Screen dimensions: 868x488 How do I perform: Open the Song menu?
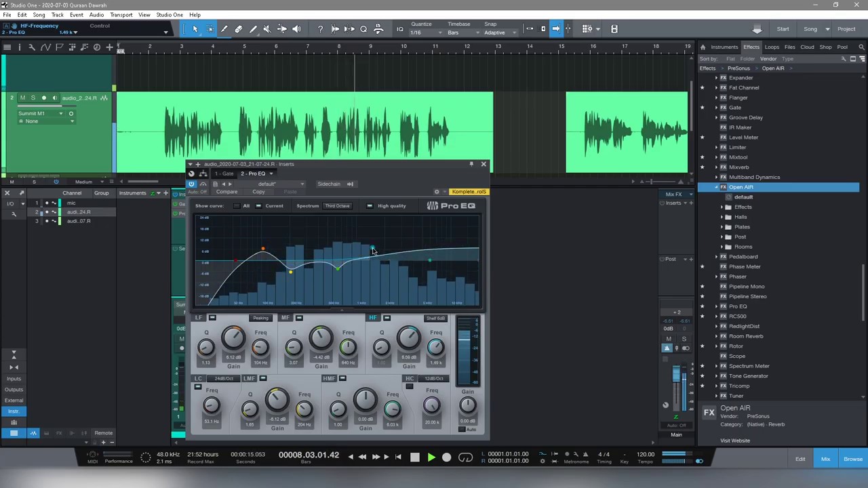point(39,15)
